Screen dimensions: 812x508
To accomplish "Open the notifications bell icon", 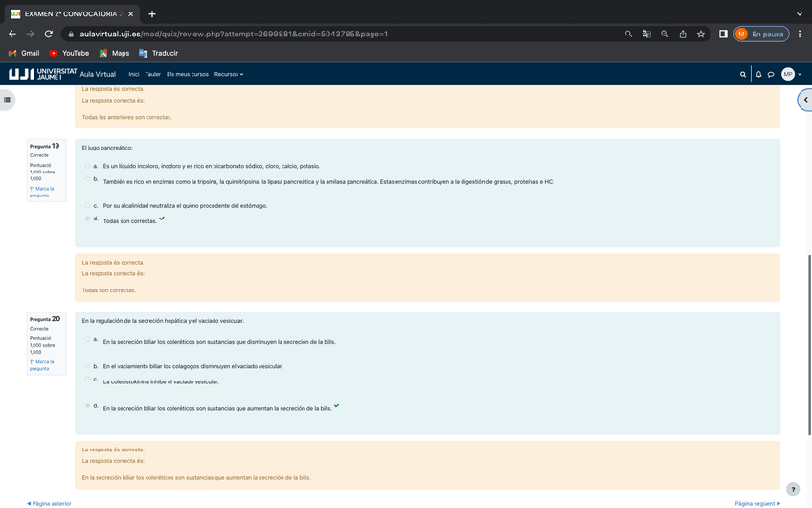I will point(758,74).
